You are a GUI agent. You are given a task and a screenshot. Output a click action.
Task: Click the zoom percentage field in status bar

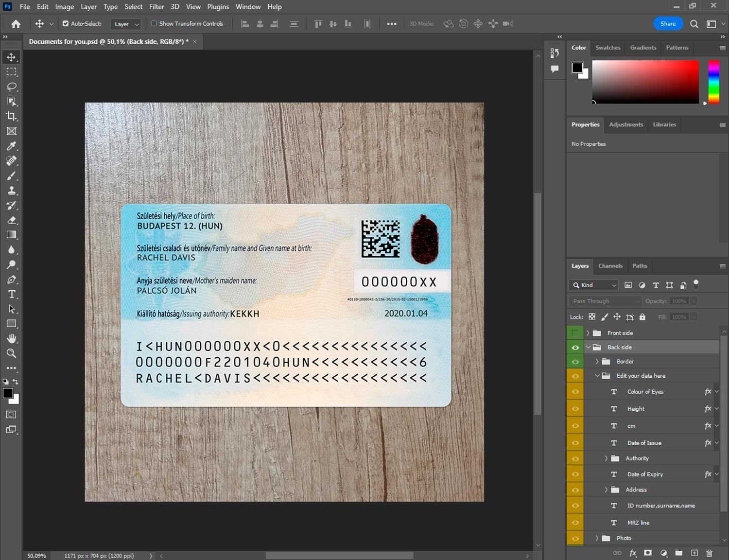pyautogui.click(x=37, y=556)
